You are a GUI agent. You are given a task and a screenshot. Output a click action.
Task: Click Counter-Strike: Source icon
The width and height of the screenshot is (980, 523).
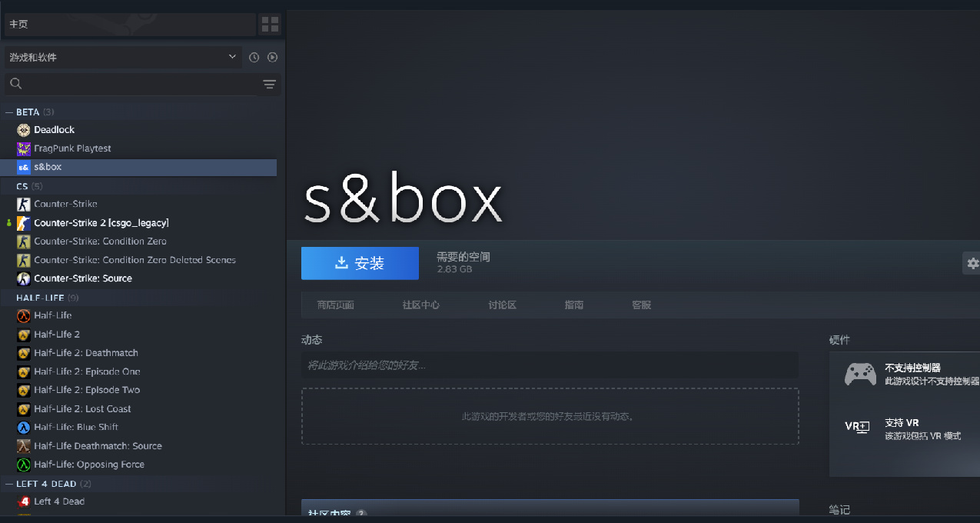(24, 278)
